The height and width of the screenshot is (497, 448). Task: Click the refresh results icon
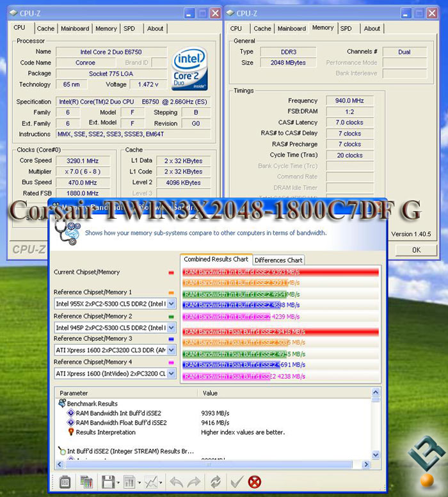click(x=216, y=482)
